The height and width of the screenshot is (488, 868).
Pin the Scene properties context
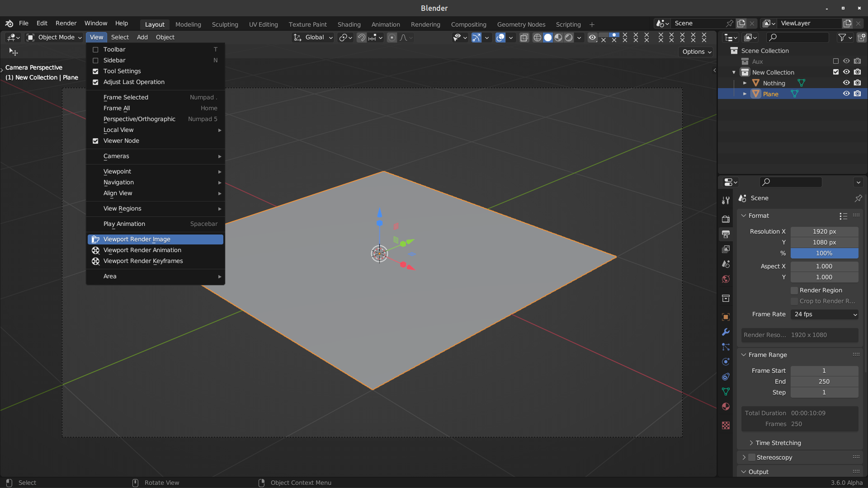tap(858, 198)
